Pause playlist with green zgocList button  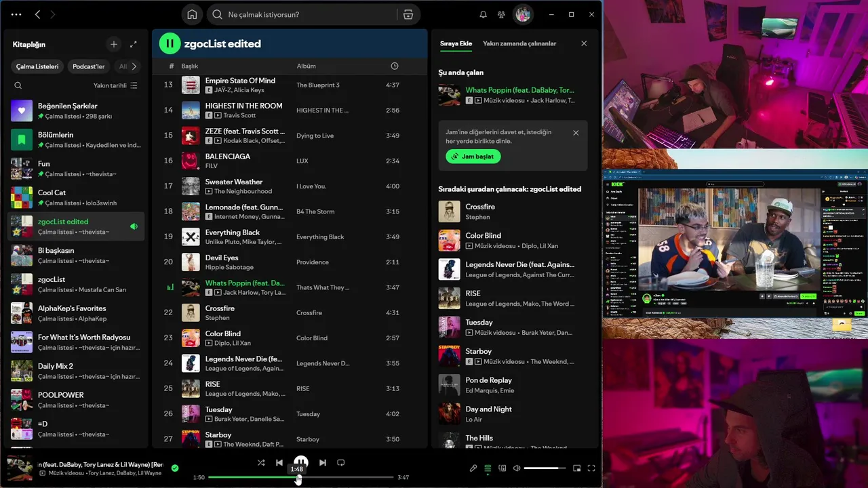(170, 43)
